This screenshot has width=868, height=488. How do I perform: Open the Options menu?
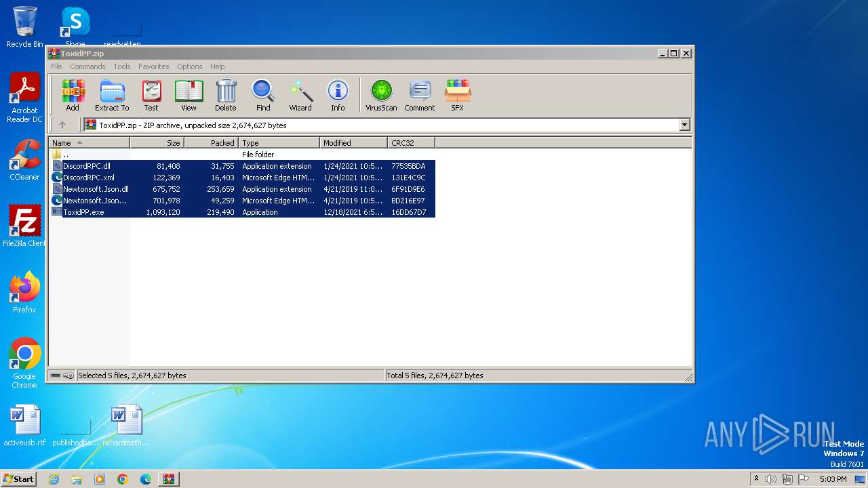tap(190, 66)
